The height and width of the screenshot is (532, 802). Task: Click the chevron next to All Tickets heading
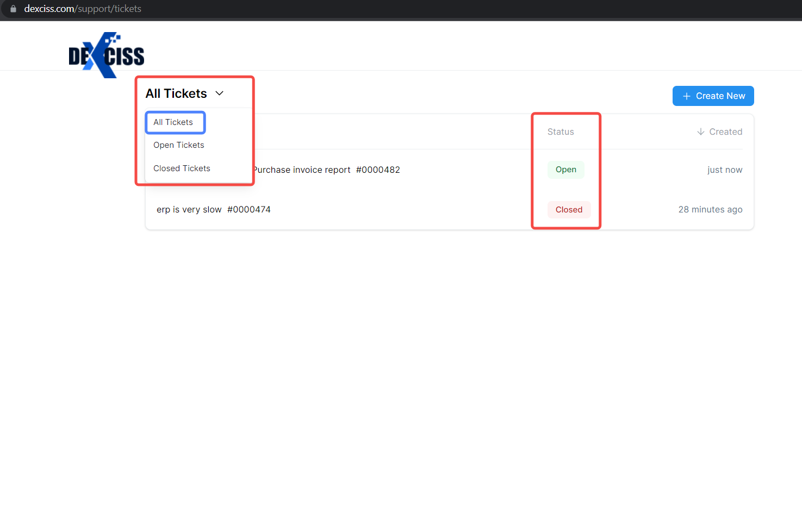coord(220,93)
